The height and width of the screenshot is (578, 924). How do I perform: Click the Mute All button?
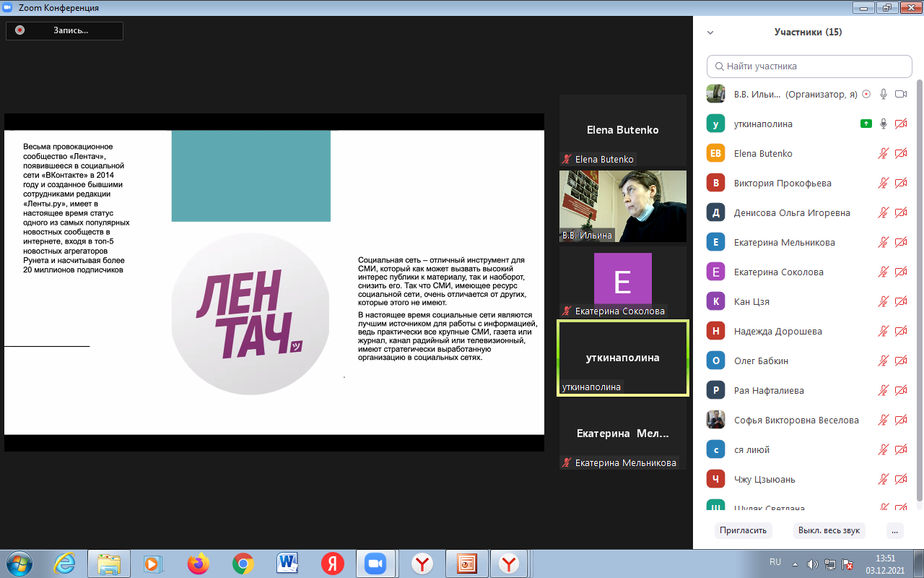[x=829, y=530]
